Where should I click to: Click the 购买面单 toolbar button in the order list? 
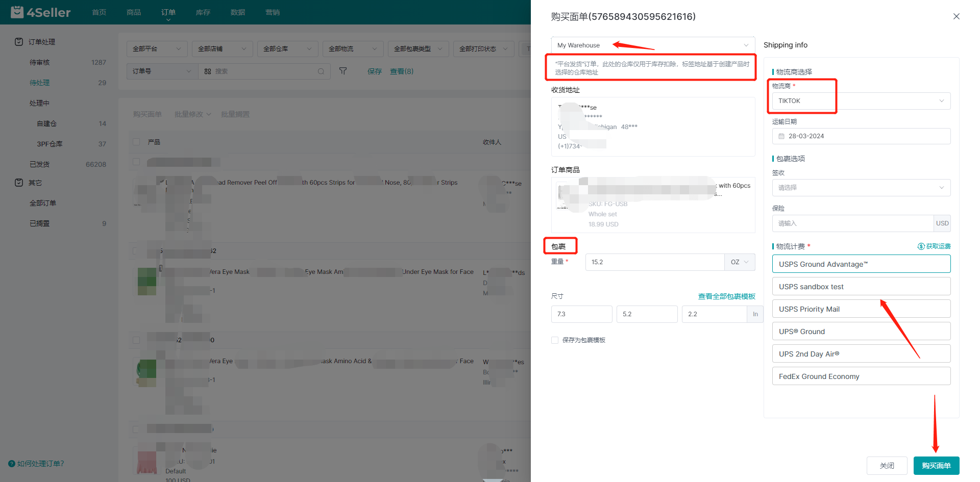148,114
